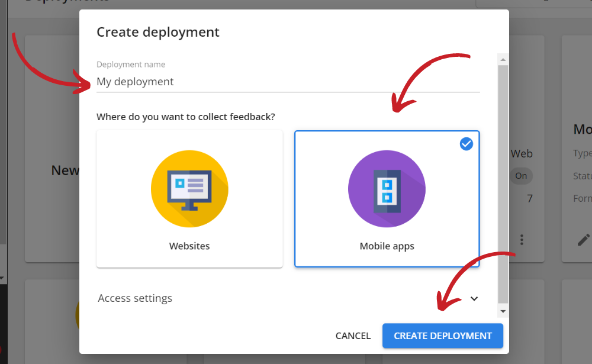Open the "Access settings" section label
The height and width of the screenshot is (364, 592).
[135, 298]
